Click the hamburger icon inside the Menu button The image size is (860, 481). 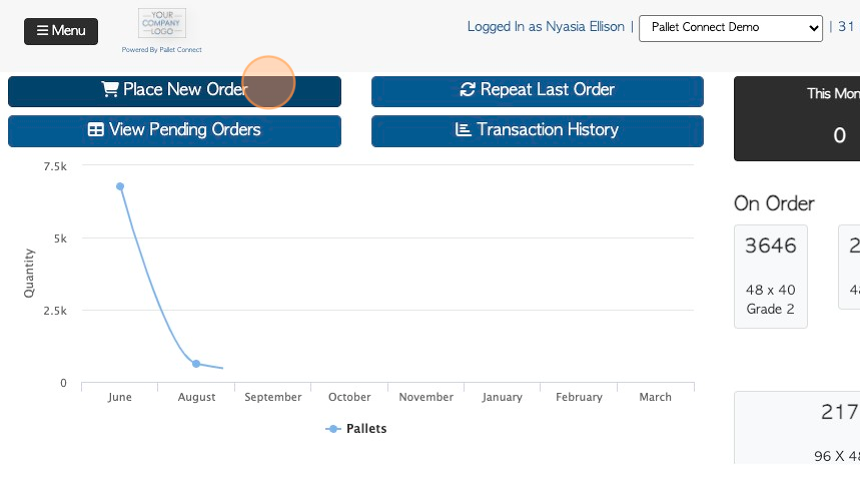pyautogui.click(x=42, y=30)
